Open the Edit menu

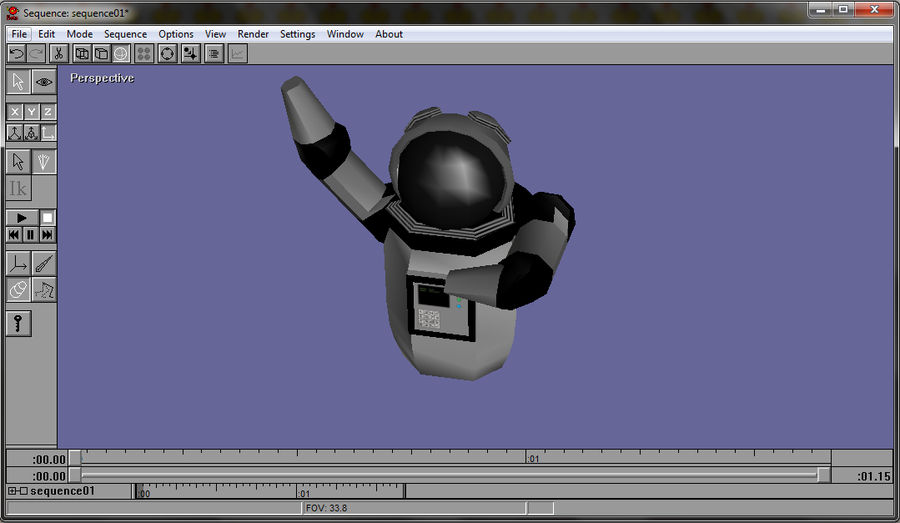[46, 34]
